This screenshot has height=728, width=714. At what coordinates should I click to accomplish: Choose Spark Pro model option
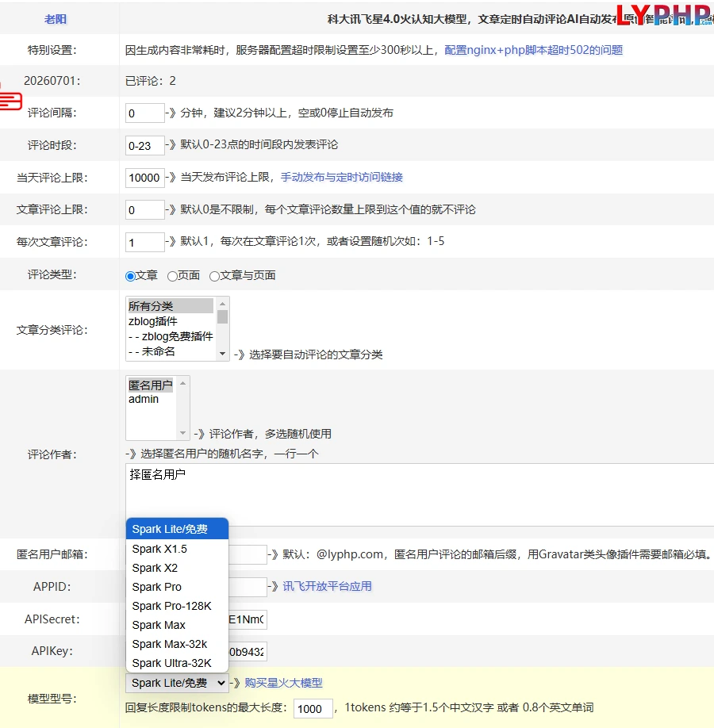pyautogui.click(x=177, y=587)
